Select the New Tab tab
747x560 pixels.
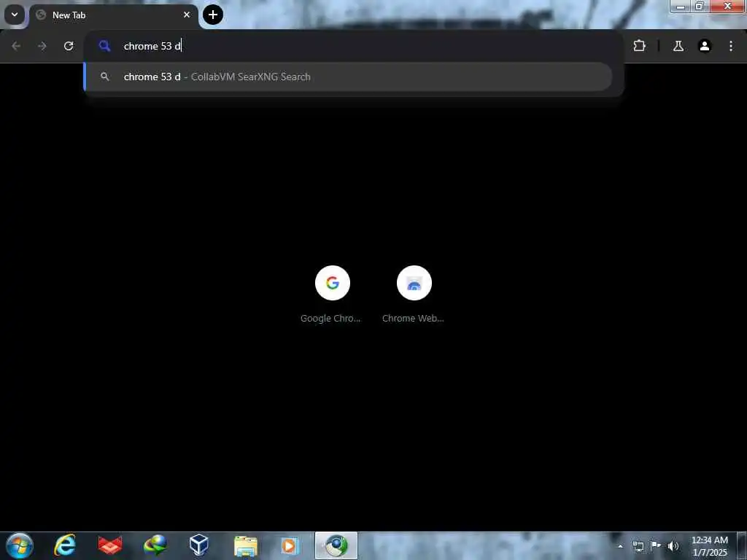click(x=113, y=15)
